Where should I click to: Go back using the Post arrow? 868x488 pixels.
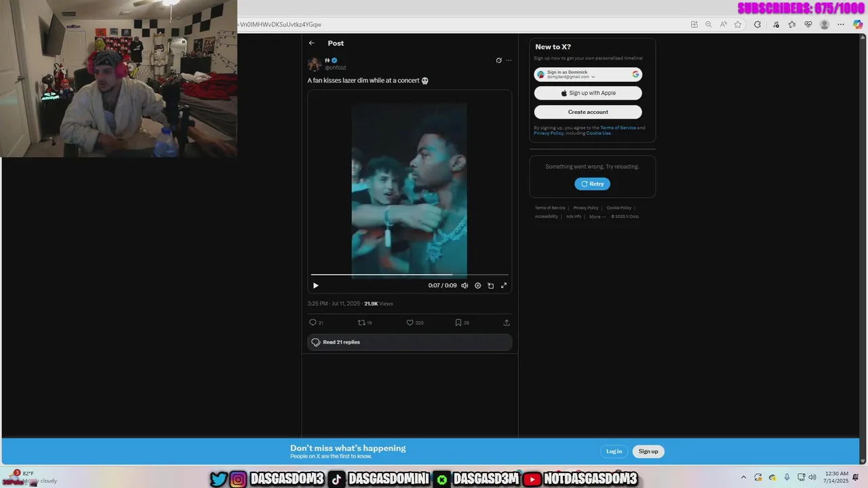coord(311,43)
